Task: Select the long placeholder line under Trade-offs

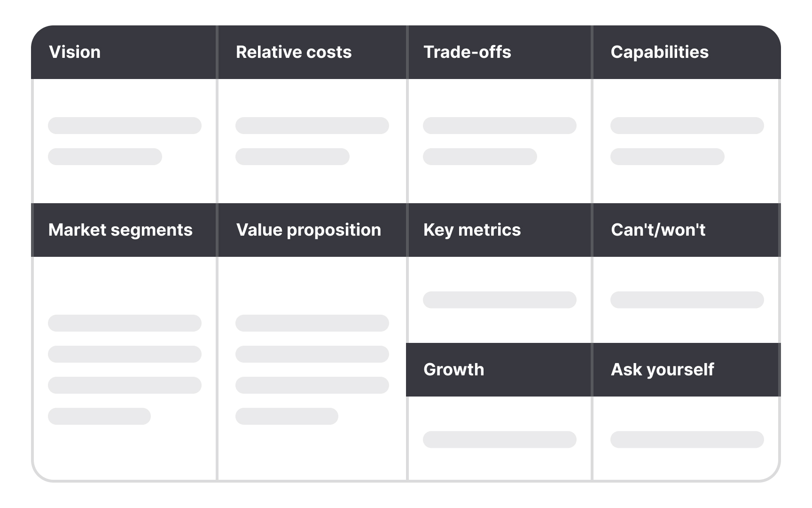Action: tap(500, 126)
